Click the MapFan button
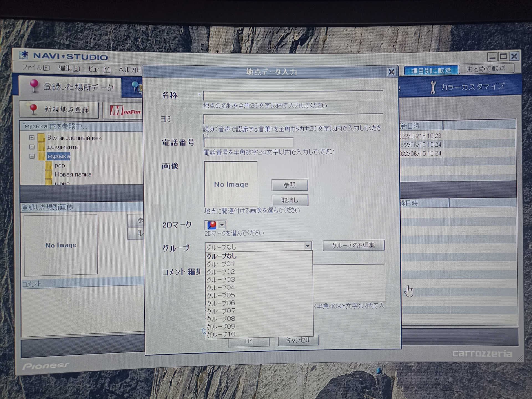This screenshot has height=399, width=532. [x=123, y=111]
